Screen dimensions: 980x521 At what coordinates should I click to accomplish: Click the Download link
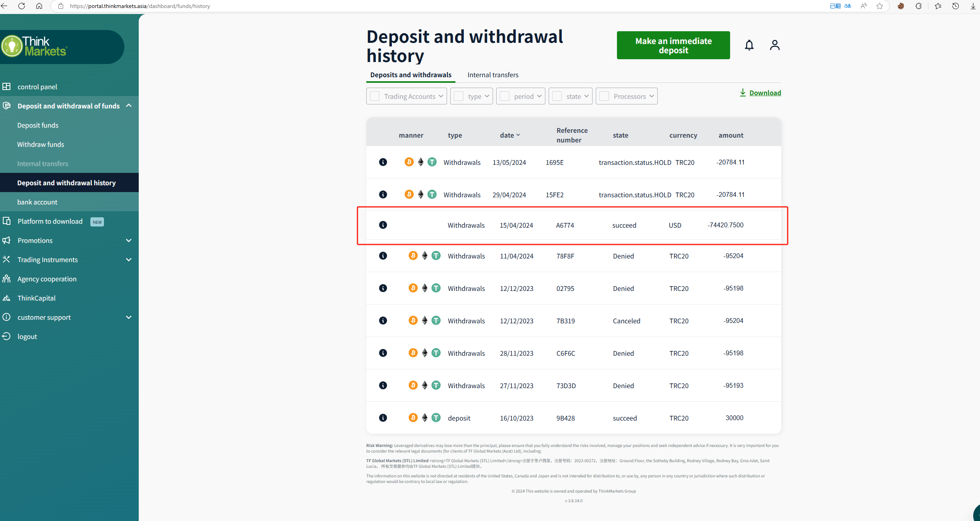pyautogui.click(x=764, y=93)
